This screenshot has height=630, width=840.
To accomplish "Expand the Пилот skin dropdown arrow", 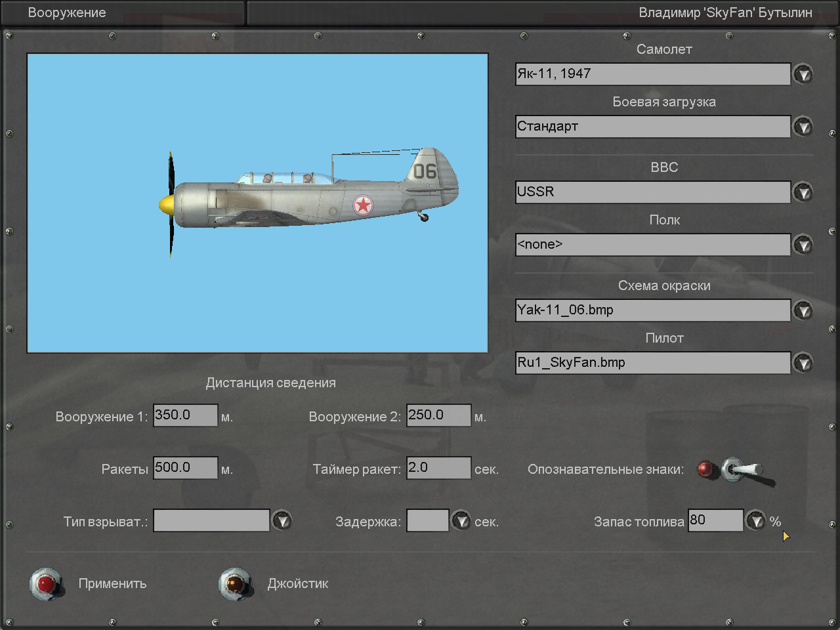I will coord(803,363).
